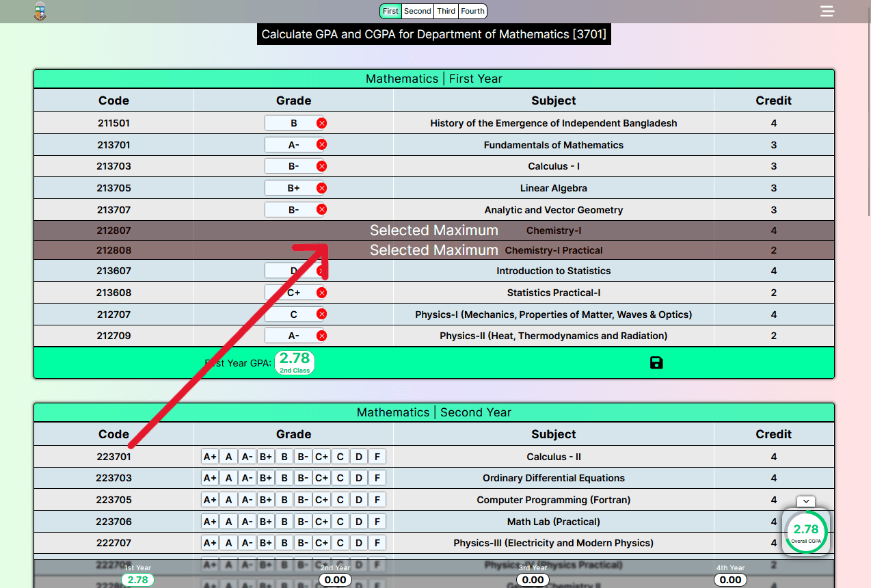Switch to the Fourth year tab
Screen dimensions: 871x588
tap(472, 11)
